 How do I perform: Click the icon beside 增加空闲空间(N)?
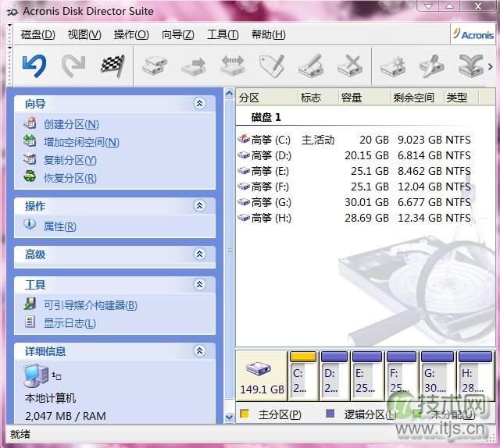tap(30, 140)
